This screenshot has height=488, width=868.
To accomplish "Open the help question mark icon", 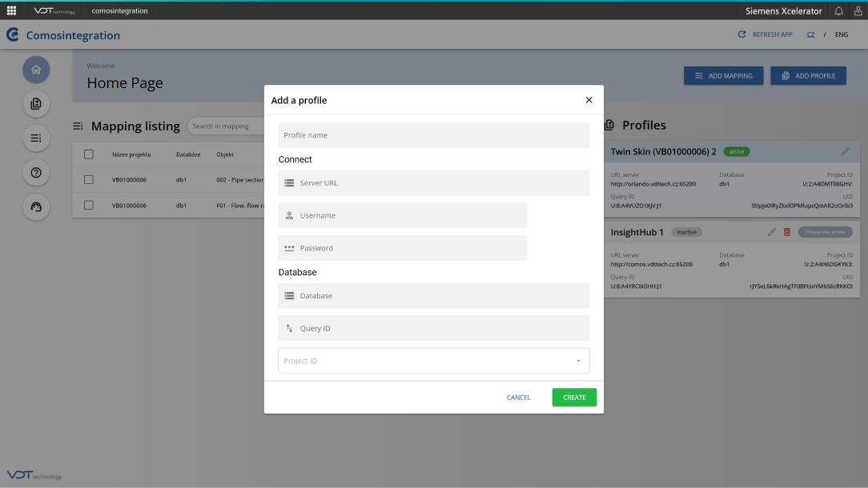I will tap(36, 173).
